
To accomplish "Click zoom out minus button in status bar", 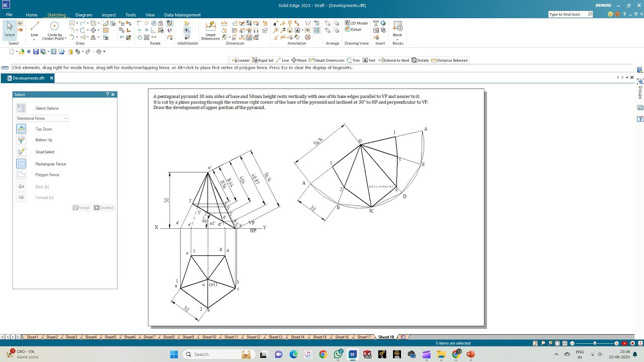I will pyautogui.click(x=573, y=343).
